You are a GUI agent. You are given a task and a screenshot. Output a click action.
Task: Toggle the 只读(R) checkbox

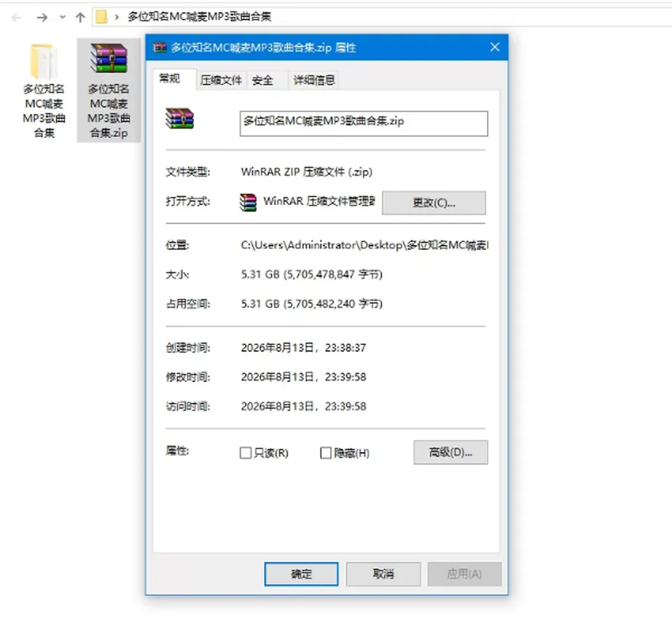(246, 453)
